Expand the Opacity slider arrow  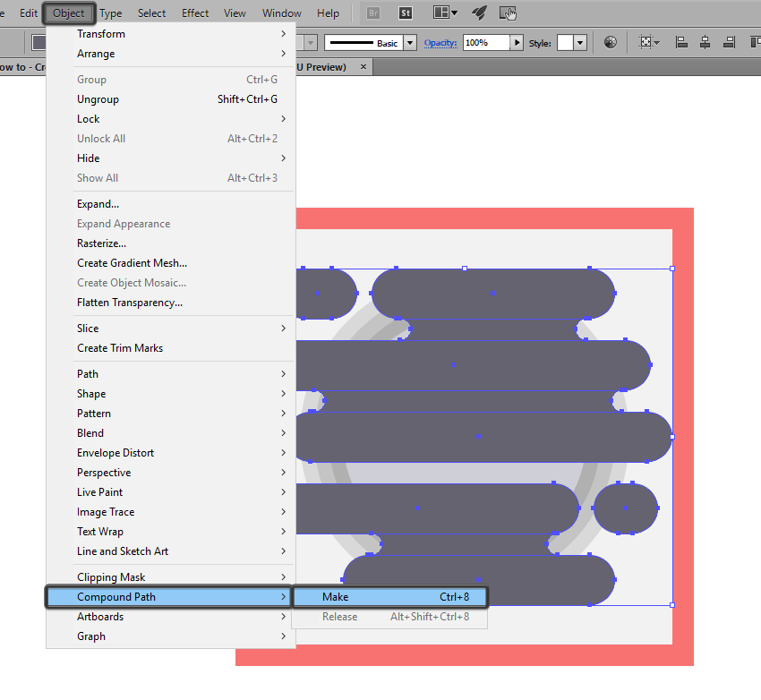(x=517, y=43)
